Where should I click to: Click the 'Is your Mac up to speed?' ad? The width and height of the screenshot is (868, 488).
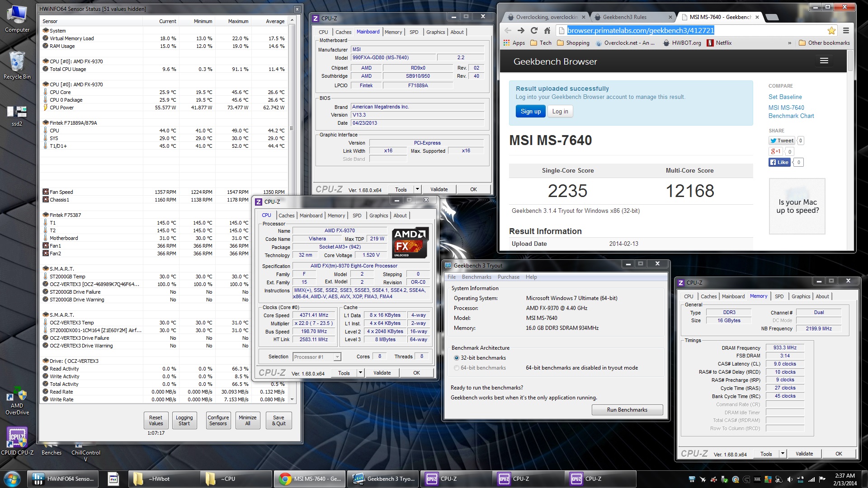point(797,206)
